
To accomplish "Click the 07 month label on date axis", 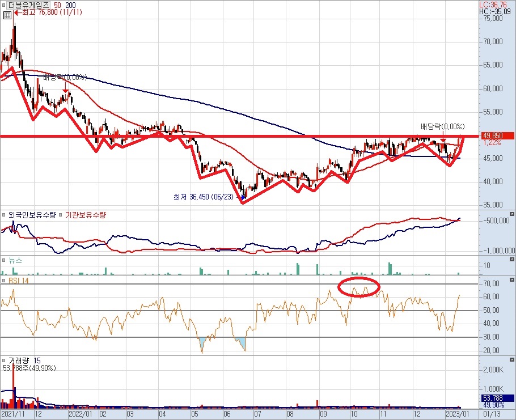I will 257,414.
